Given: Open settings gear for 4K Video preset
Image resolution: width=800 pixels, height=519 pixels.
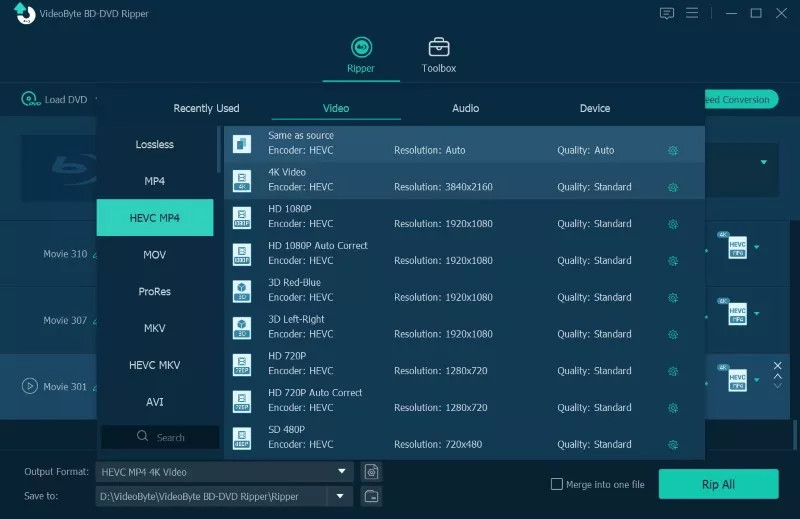Looking at the screenshot, I should [673, 187].
